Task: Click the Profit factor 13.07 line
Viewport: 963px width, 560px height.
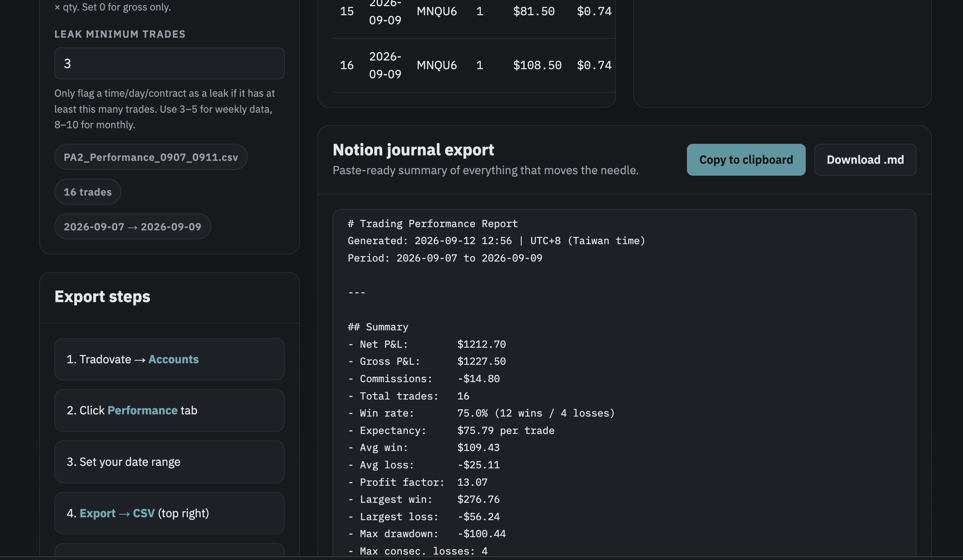Action: pyautogui.click(x=417, y=482)
